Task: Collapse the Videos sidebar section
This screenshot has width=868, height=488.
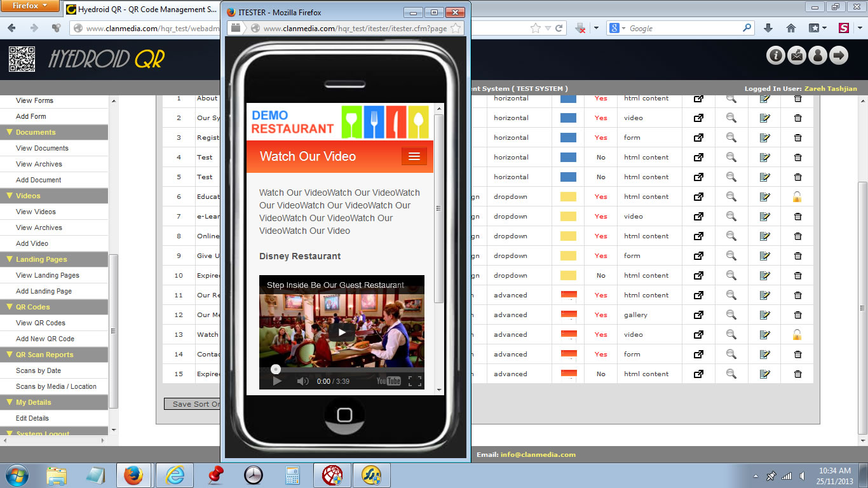Action: point(10,196)
